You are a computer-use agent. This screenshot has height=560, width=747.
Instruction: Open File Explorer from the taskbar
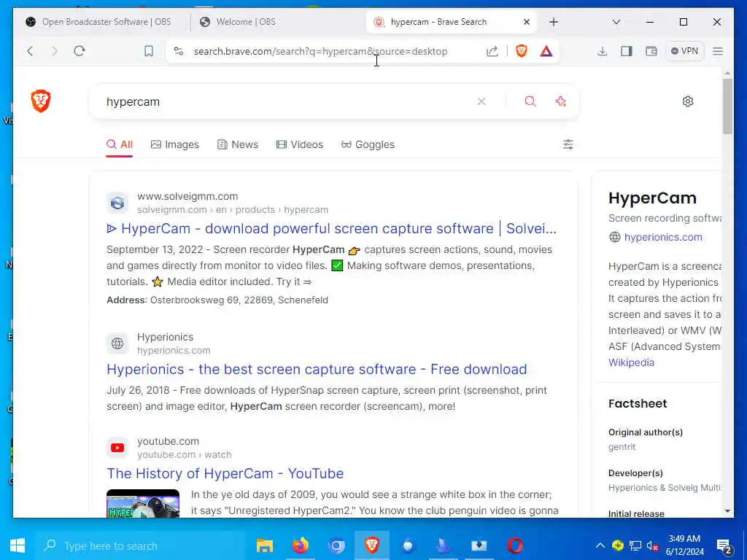pyautogui.click(x=264, y=545)
